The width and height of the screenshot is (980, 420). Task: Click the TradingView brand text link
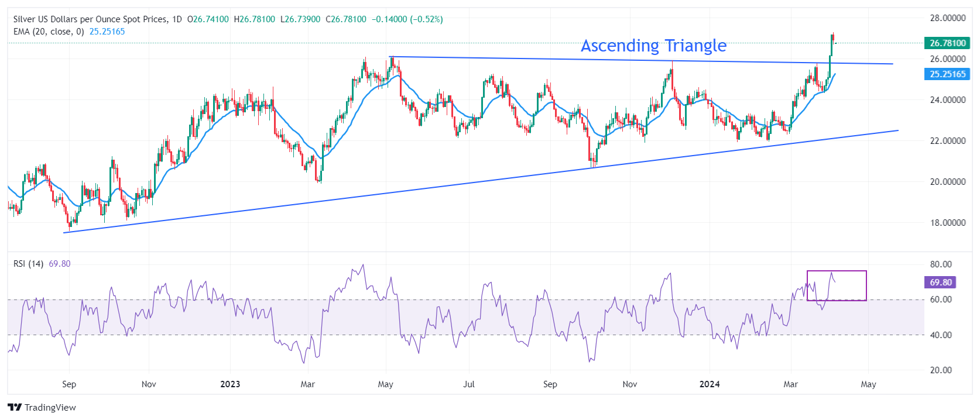[x=50, y=408]
